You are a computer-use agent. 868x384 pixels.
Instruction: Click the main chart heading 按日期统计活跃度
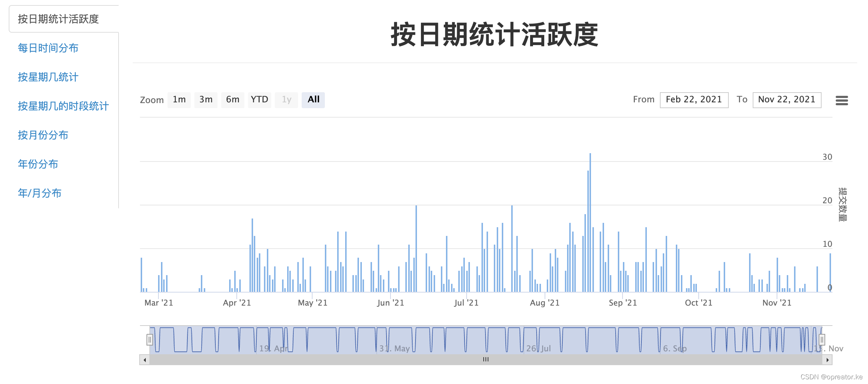tap(495, 34)
